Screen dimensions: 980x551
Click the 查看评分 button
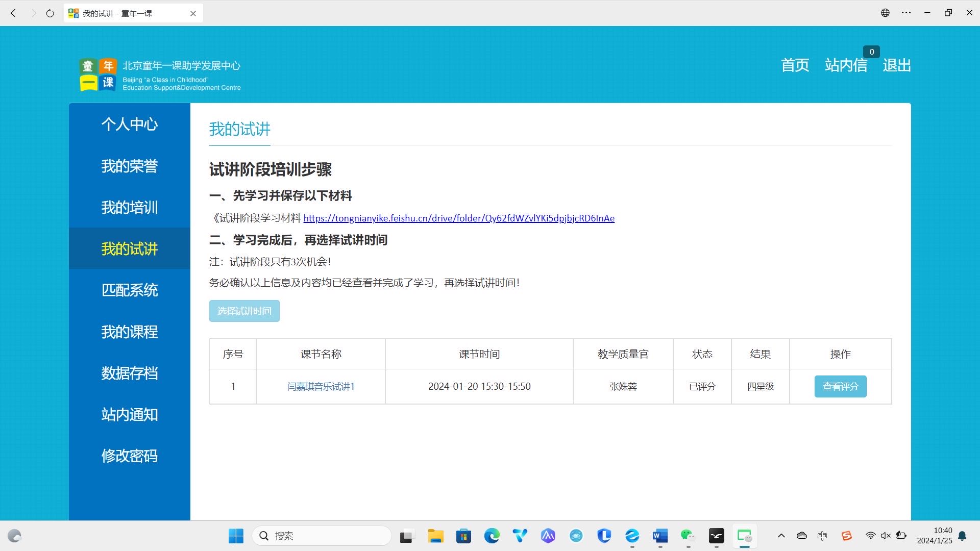click(840, 386)
